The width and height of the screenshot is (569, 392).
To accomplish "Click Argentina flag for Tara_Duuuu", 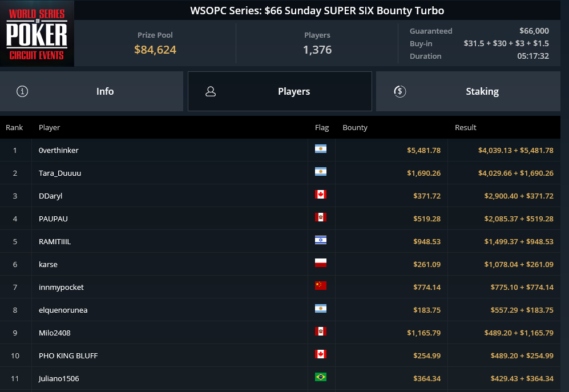I will (x=321, y=172).
